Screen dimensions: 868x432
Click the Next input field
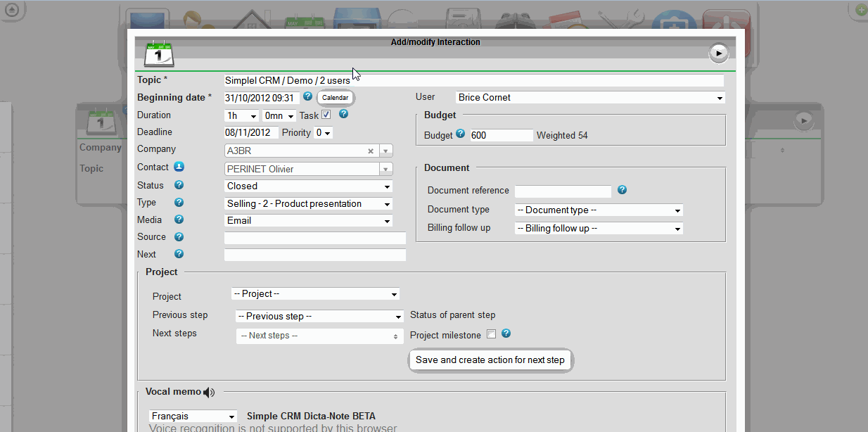pos(315,255)
